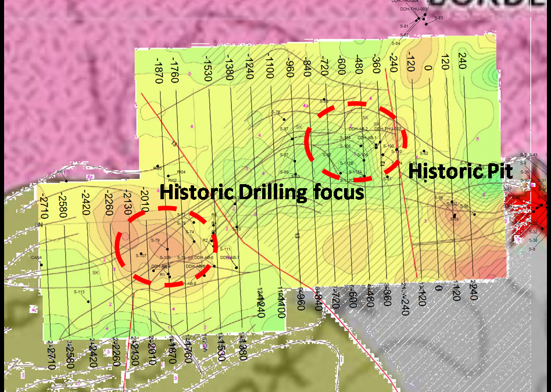Select drill hole label S-43
The width and height of the screenshot is (551, 392).
(533, 155)
